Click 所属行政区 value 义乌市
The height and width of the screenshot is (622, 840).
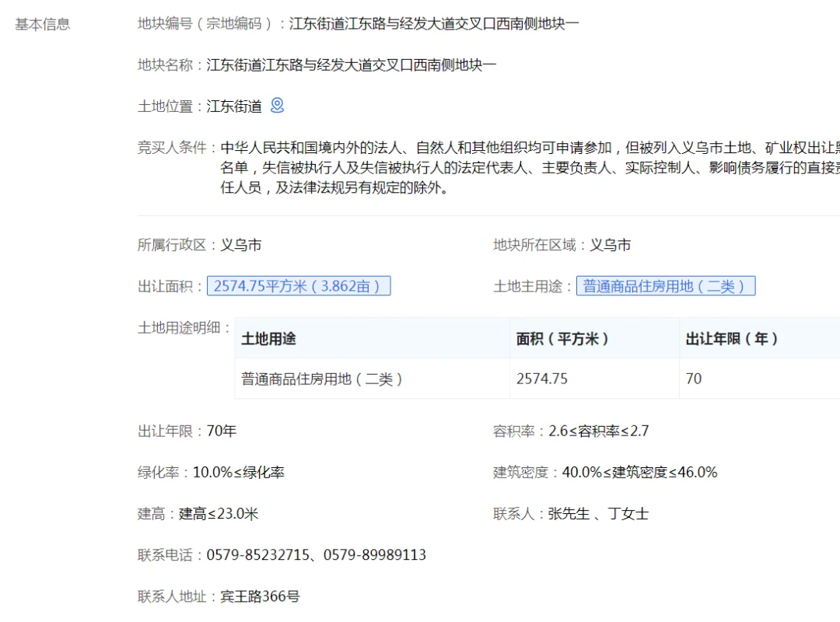pos(241,245)
